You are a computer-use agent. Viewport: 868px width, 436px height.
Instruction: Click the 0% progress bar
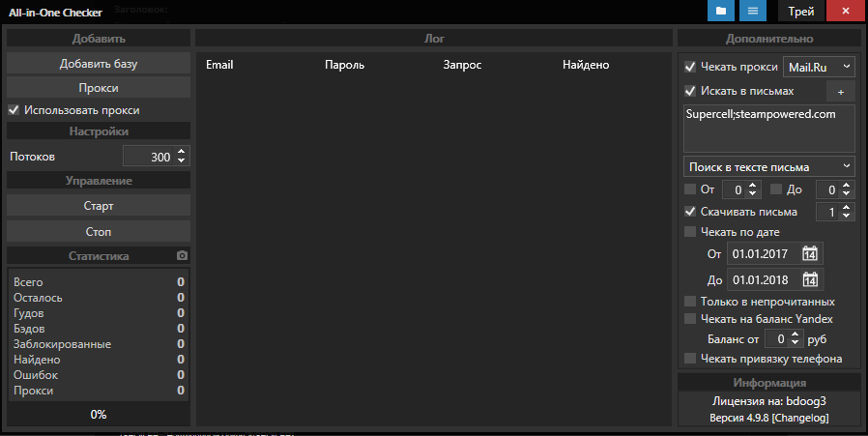click(99, 414)
